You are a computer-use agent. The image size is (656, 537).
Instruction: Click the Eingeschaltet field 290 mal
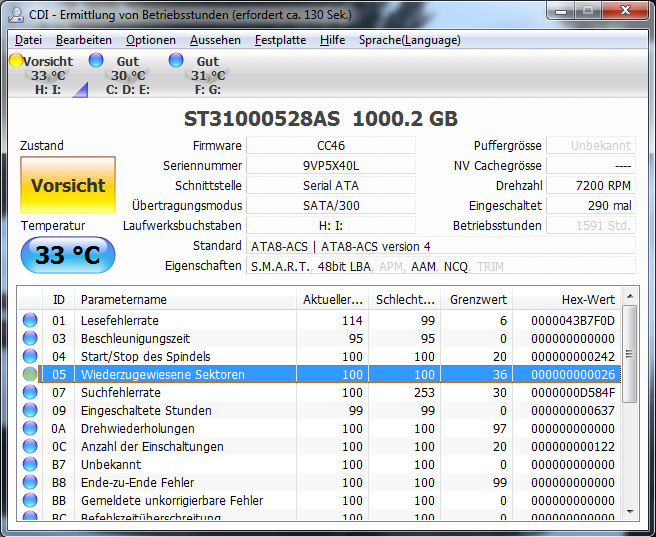pyautogui.click(x=591, y=205)
